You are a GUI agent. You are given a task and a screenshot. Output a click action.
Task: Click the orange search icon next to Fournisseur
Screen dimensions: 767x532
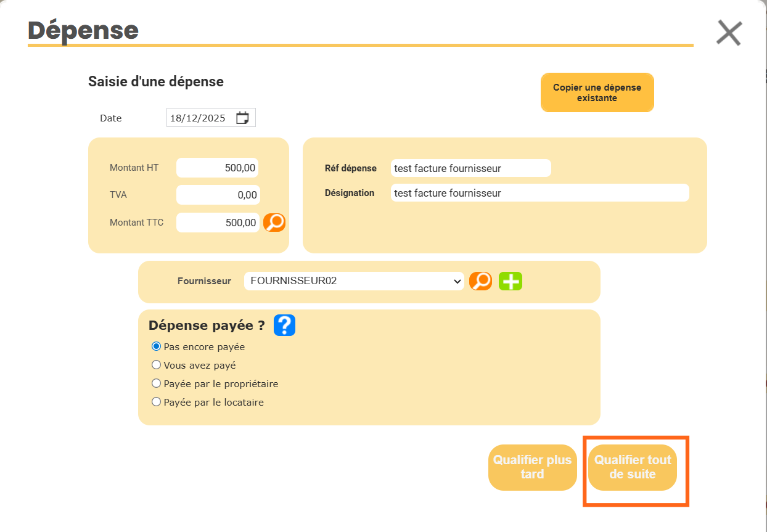[480, 281]
